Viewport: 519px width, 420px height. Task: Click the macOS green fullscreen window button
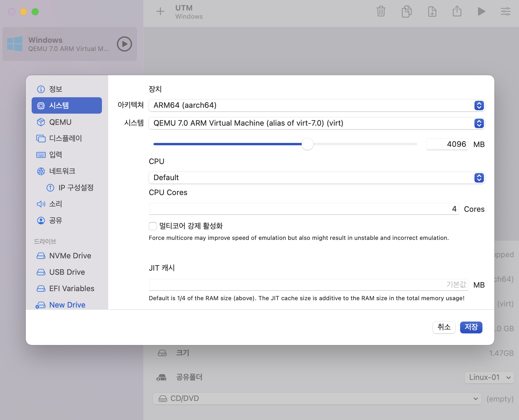[35, 12]
